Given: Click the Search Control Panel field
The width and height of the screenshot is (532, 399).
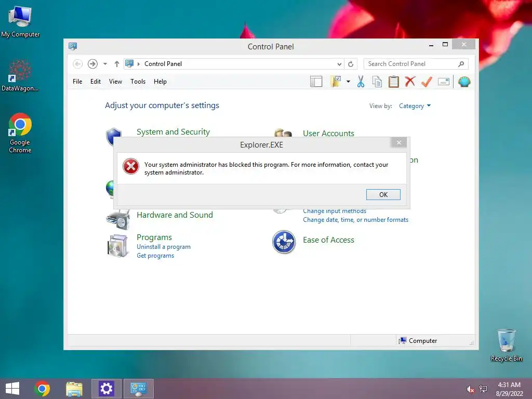Looking at the screenshot, I should [x=416, y=64].
